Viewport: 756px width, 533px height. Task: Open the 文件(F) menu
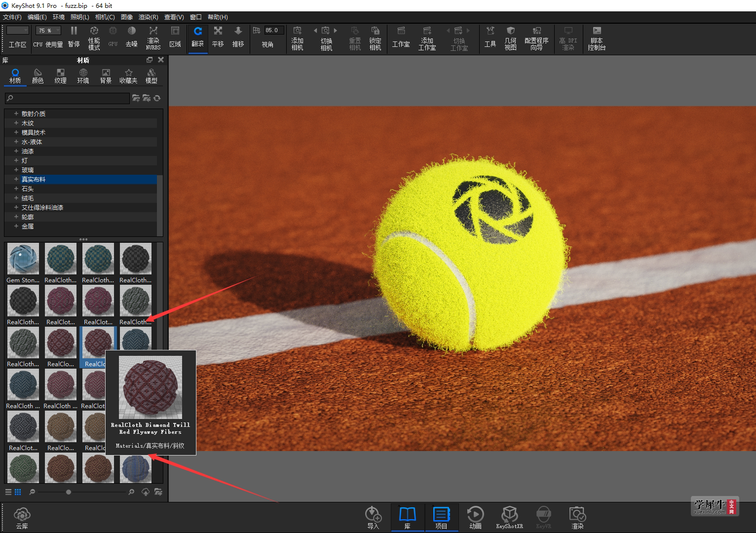(12, 17)
